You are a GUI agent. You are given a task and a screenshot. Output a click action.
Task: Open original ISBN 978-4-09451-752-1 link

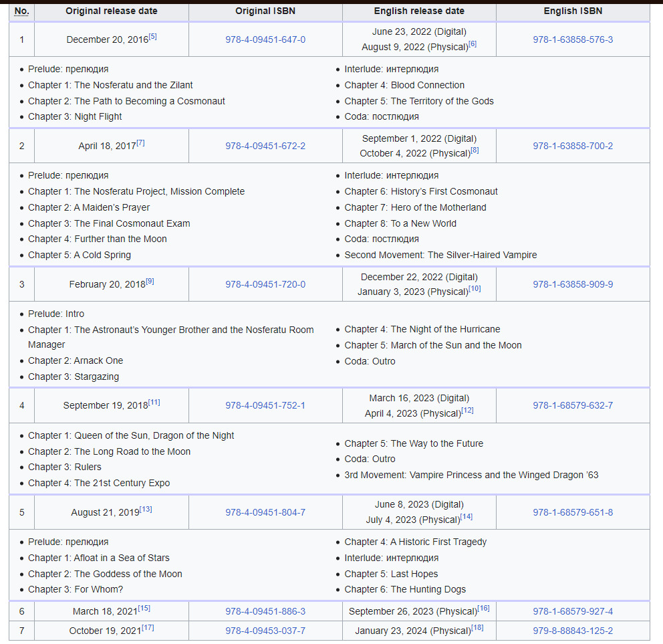coord(265,405)
